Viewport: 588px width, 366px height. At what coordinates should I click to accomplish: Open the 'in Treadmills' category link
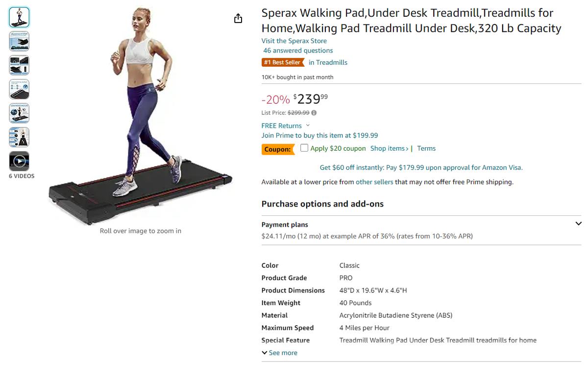(x=328, y=62)
